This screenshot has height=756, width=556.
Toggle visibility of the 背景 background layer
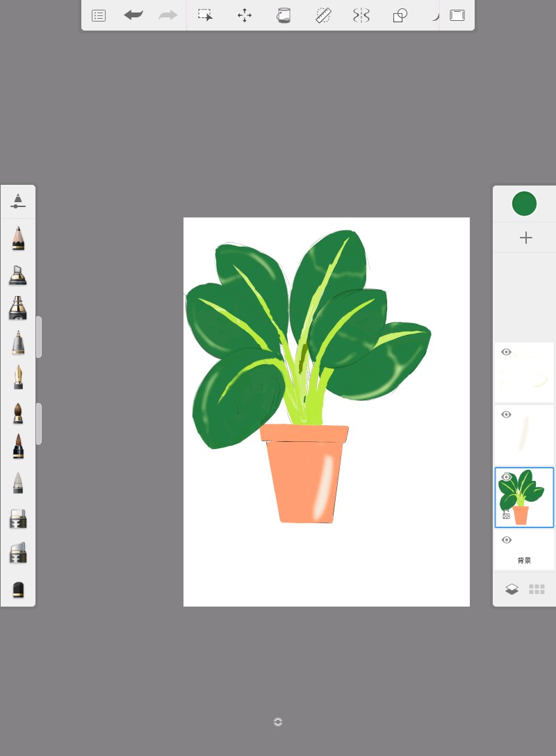pyautogui.click(x=506, y=540)
